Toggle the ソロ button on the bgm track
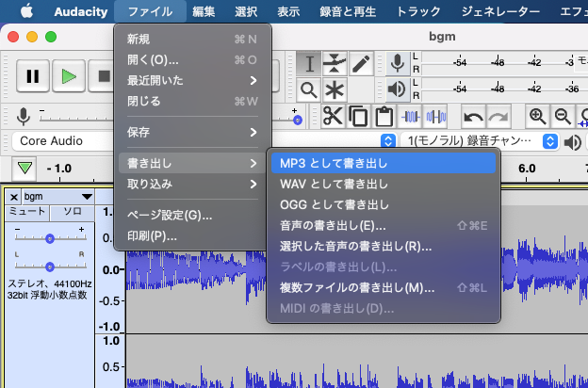 point(73,213)
